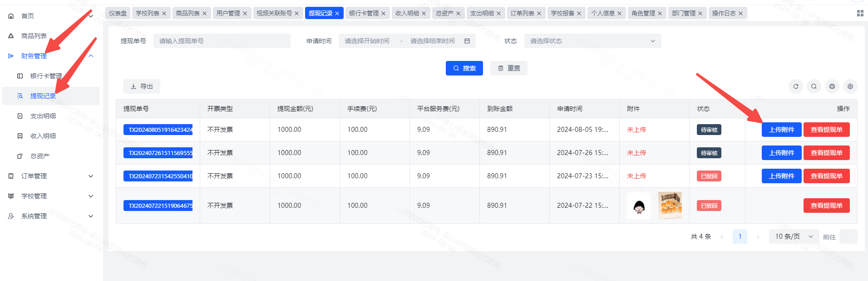Image resolution: width=868 pixels, height=281 pixels.
Task: Click the blue 搜索 button
Action: click(x=464, y=68)
